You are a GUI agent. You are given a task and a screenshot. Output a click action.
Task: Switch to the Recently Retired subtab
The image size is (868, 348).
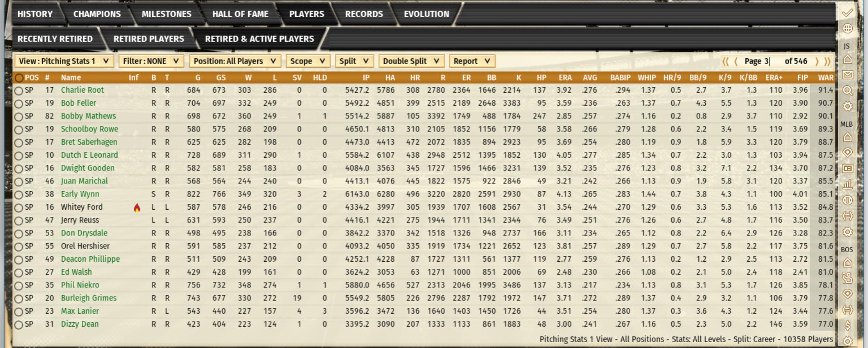(x=55, y=39)
